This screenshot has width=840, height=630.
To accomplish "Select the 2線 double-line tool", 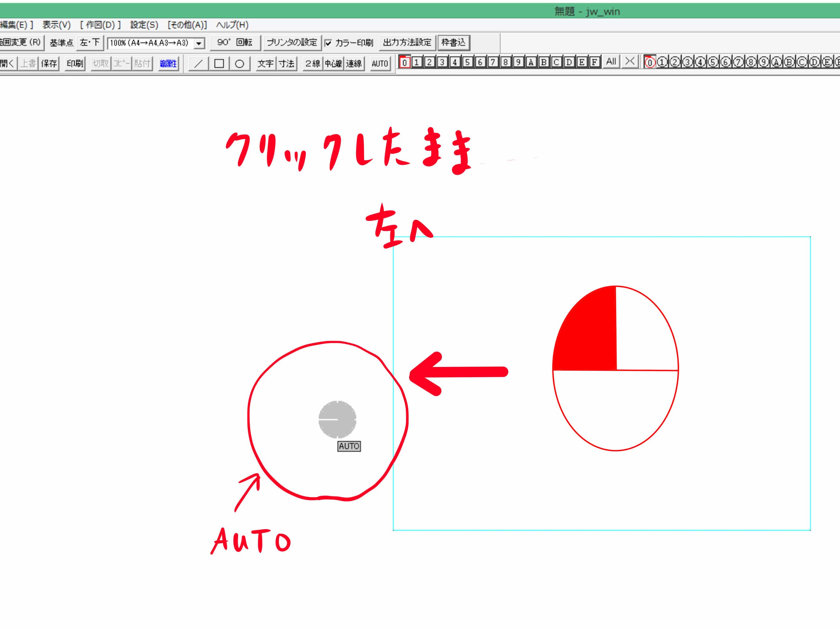I will pyautogui.click(x=312, y=63).
